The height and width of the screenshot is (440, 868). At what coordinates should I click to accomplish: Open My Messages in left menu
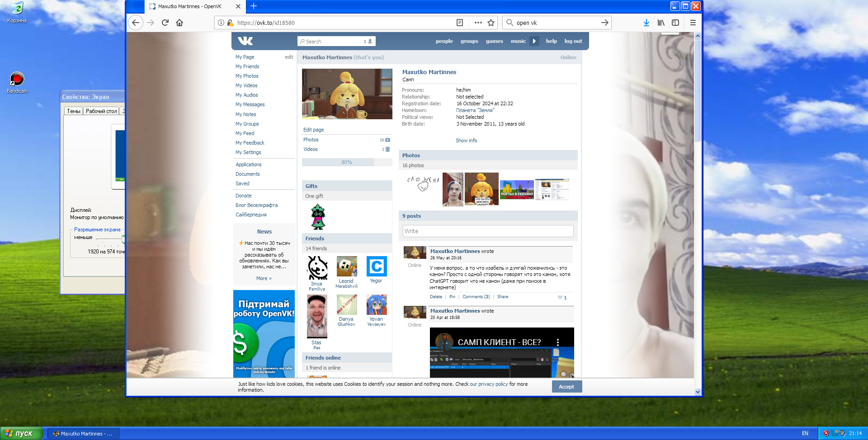pos(250,104)
